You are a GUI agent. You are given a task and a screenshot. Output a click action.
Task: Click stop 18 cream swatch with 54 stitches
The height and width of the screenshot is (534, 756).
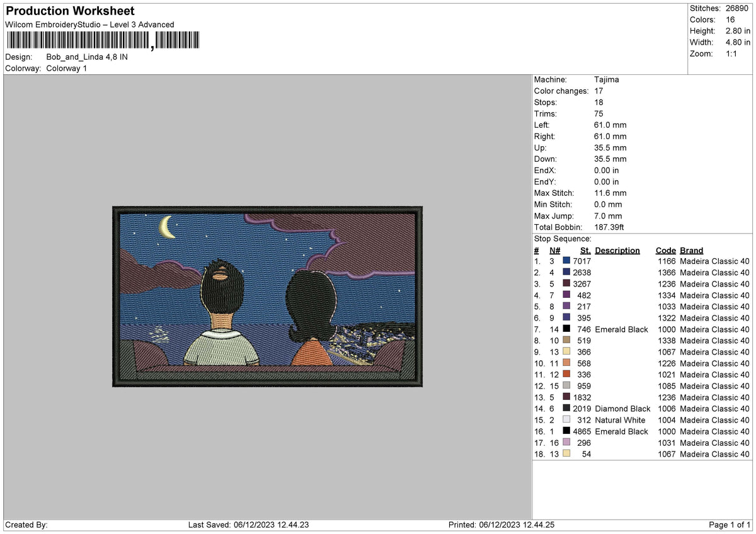(x=567, y=453)
